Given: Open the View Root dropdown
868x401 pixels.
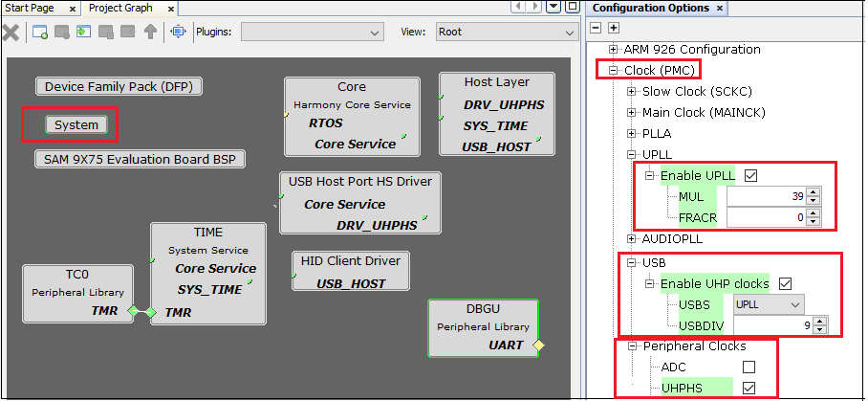Looking at the screenshot, I should pyautogui.click(x=504, y=32).
